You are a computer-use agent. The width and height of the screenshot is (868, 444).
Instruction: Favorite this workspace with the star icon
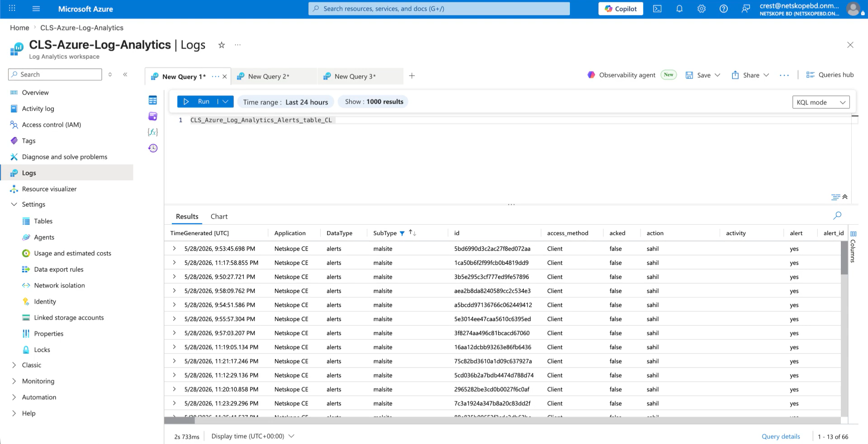[x=222, y=45]
